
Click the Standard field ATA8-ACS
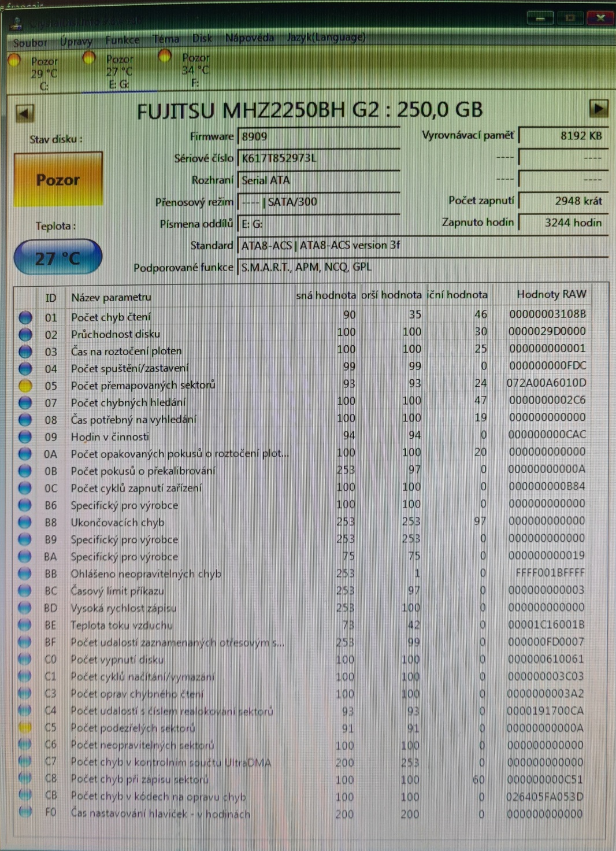click(422, 245)
